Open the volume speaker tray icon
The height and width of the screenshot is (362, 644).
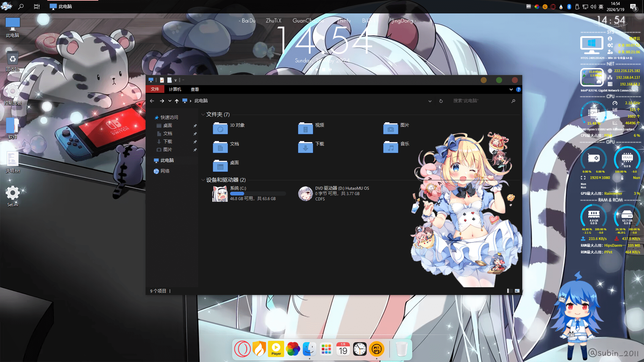click(x=593, y=7)
